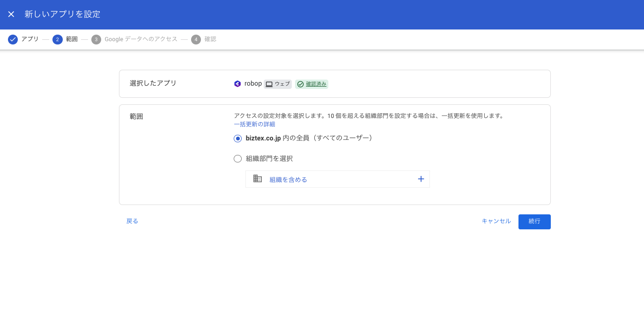Select 組織部門を選択 radio option
The width and height of the screenshot is (644, 315).
point(238,159)
